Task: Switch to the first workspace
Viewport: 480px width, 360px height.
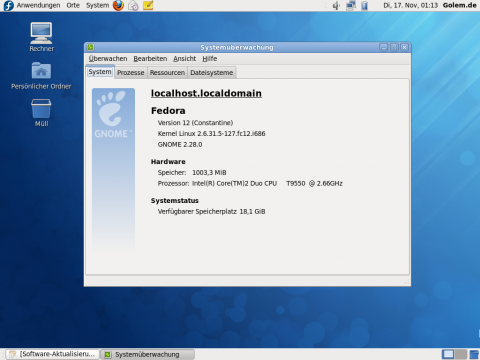Action: click(x=448, y=354)
